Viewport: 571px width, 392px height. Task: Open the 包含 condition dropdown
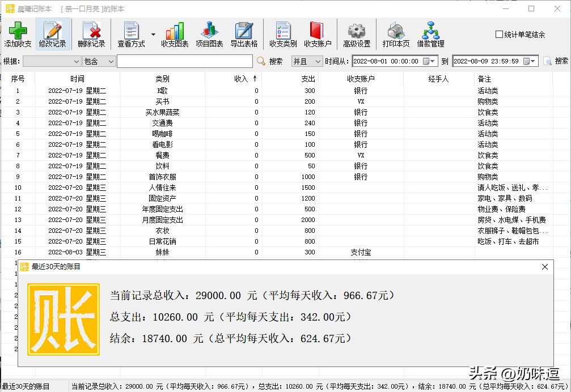(x=99, y=61)
